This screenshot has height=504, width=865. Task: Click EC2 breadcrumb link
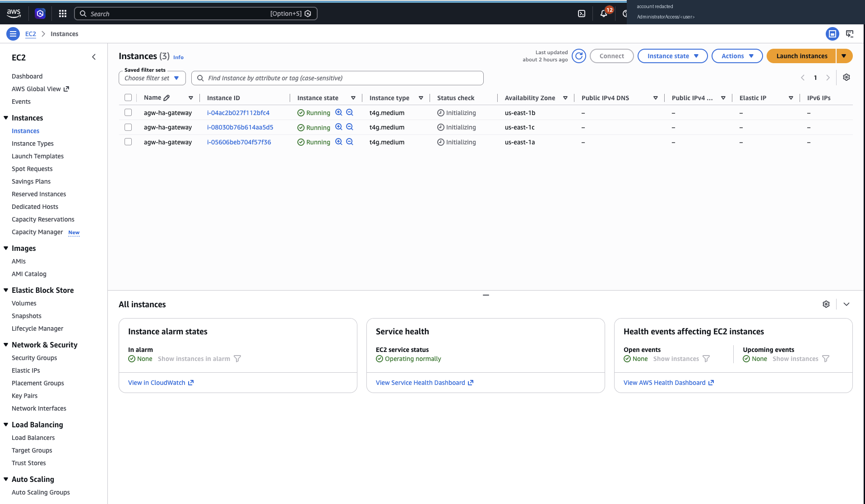[30, 34]
